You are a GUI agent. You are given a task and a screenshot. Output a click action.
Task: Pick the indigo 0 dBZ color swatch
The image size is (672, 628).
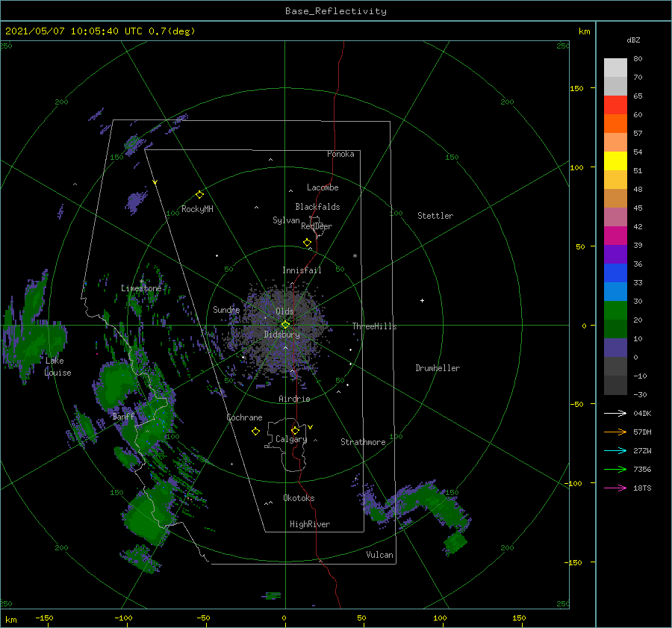coord(615,348)
